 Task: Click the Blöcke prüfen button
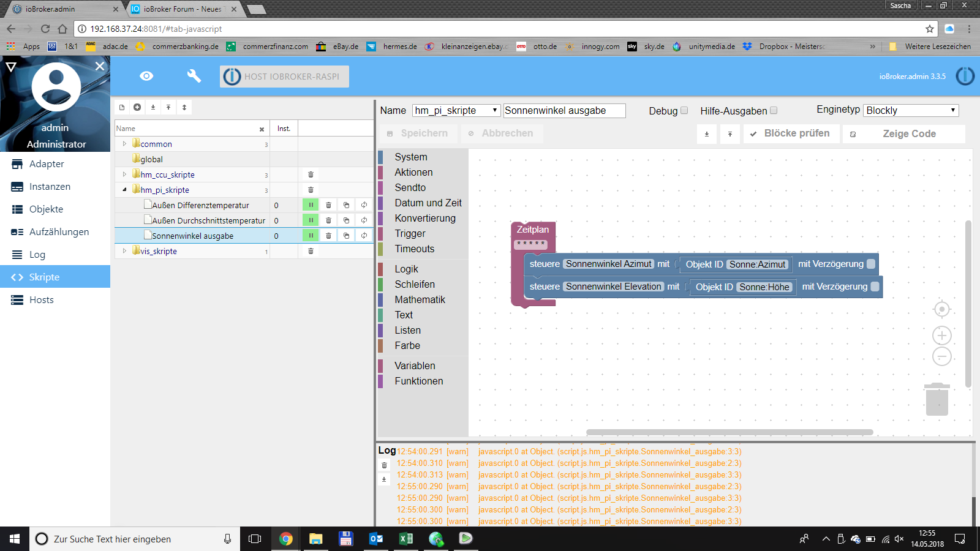[790, 133]
